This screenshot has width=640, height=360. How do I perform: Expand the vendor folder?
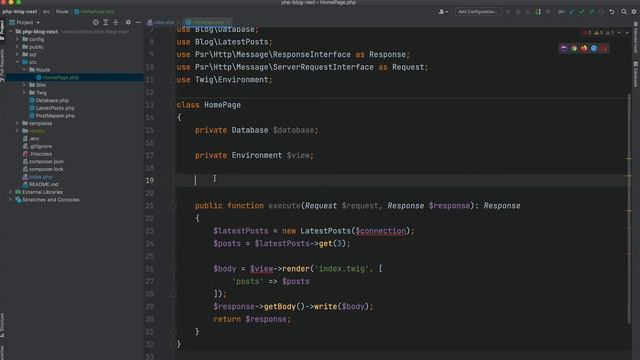click(17, 131)
